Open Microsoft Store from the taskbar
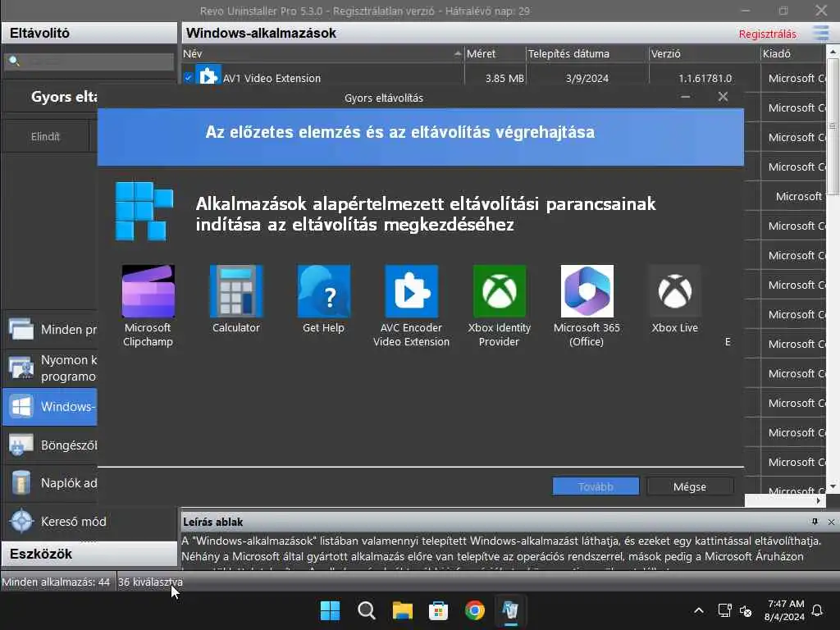840x630 pixels. (438, 610)
